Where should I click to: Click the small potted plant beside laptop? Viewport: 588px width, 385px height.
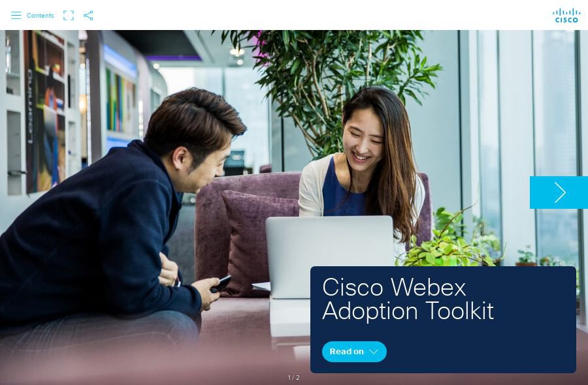[x=450, y=243]
